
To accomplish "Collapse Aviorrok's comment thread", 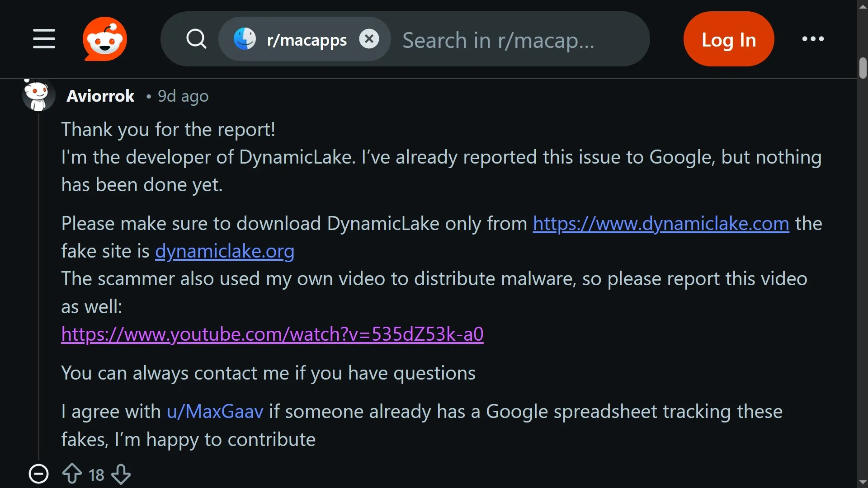I will coord(38,474).
